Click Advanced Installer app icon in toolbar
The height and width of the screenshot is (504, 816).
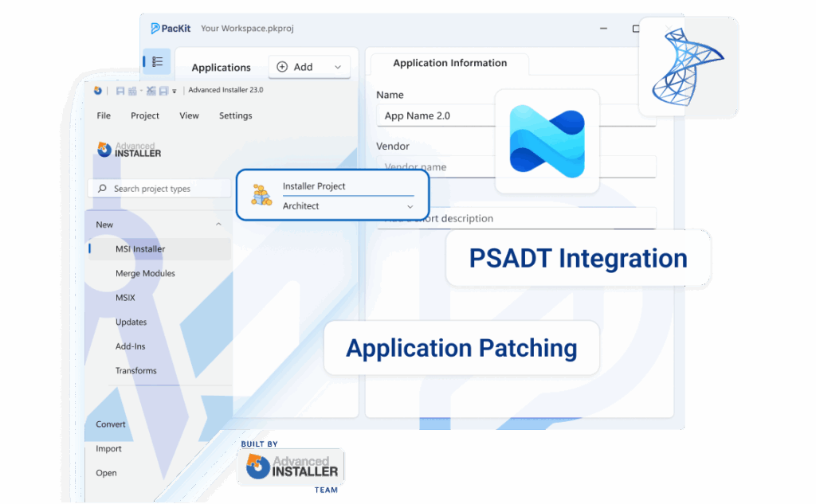pos(97,91)
